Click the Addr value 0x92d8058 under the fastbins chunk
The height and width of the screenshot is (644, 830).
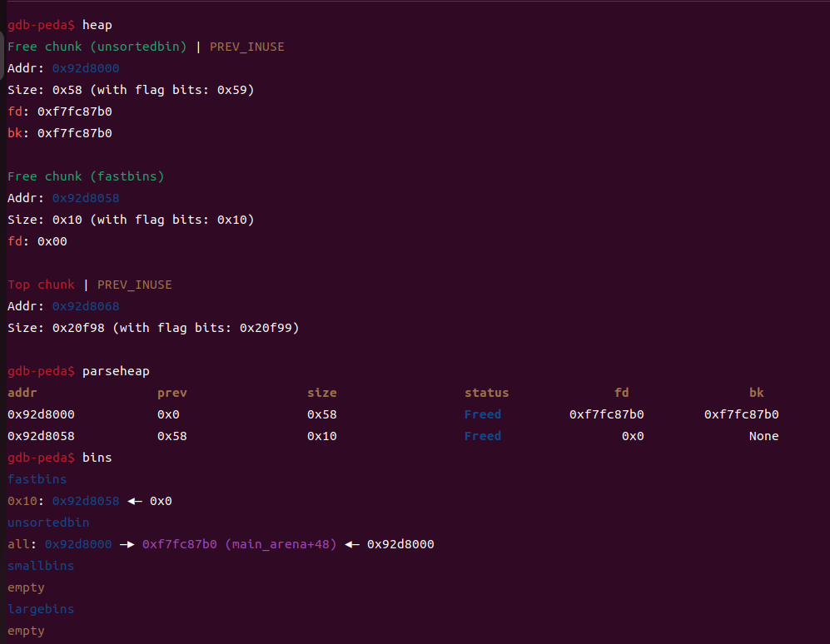click(86, 198)
